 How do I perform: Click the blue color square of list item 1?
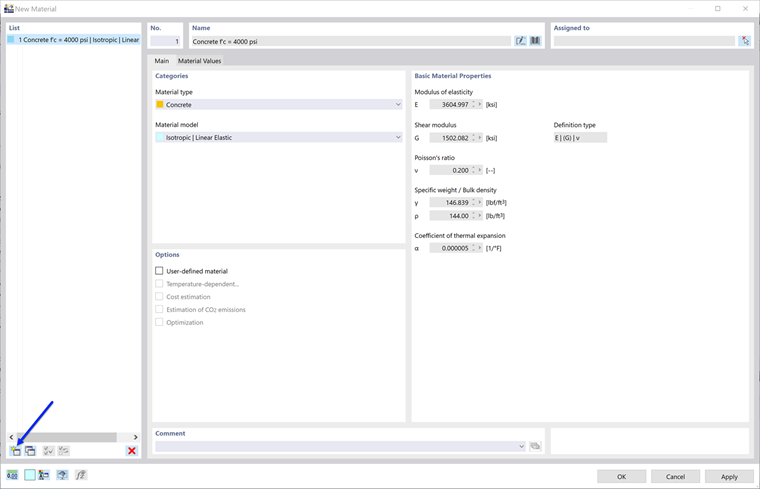[x=11, y=40]
